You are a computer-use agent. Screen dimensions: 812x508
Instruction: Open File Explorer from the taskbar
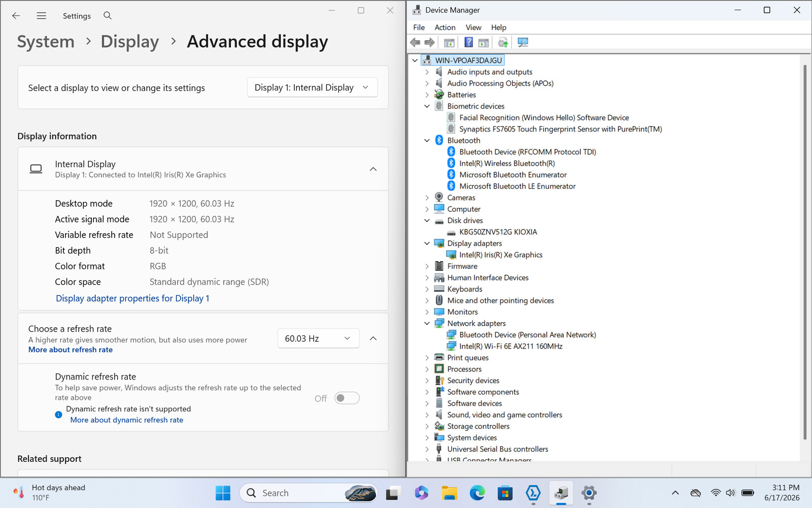(x=449, y=493)
